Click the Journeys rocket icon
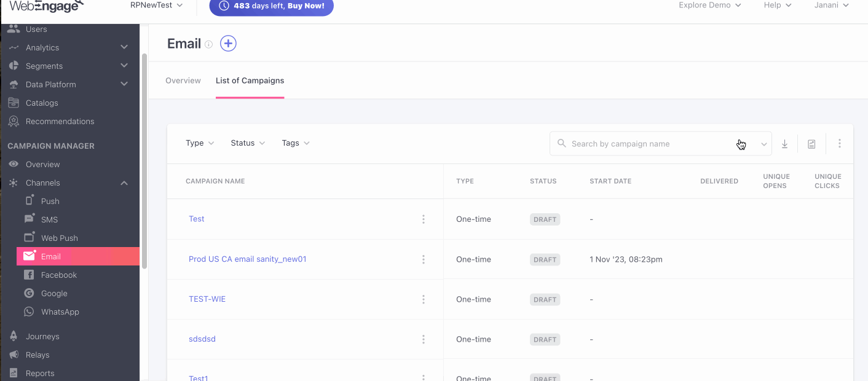Image resolution: width=868 pixels, height=381 pixels. point(13,336)
